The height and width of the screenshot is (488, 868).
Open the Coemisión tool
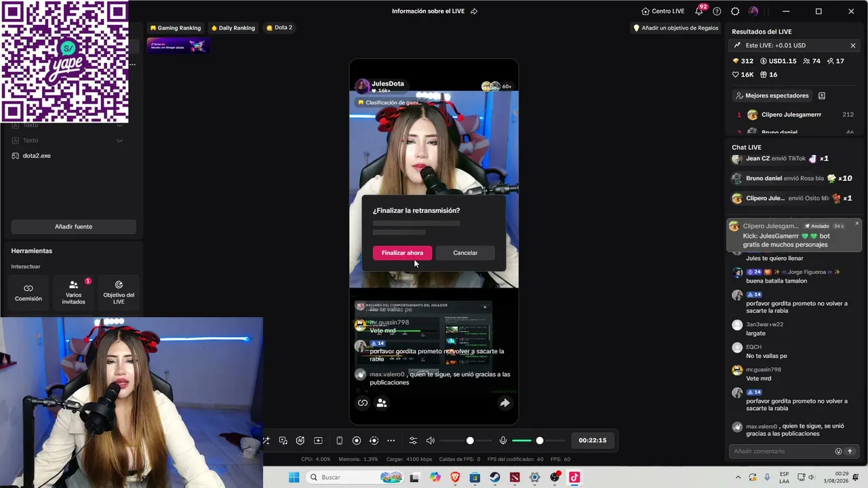click(28, 293)
